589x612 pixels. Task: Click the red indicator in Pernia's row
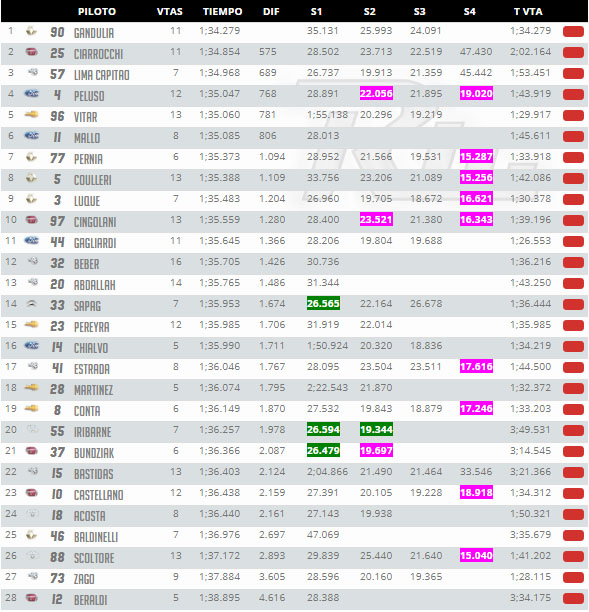(573, 158)
